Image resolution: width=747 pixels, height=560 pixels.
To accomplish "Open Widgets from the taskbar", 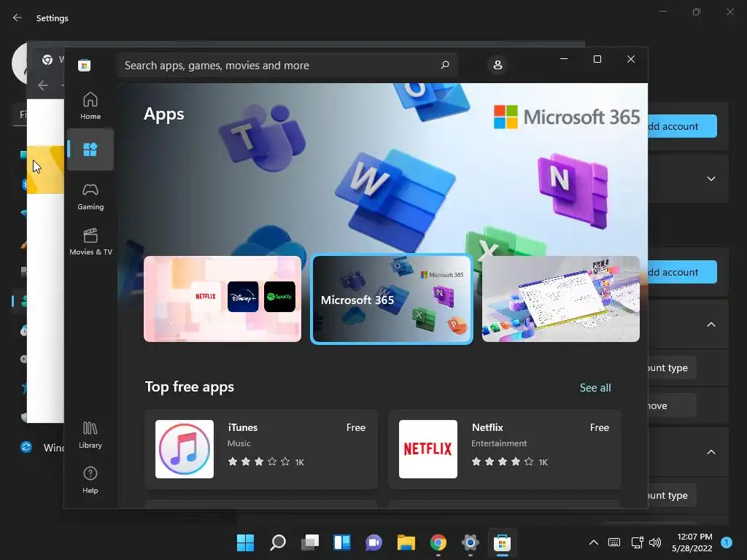I will pyautogui.click(x=341, y=542).
